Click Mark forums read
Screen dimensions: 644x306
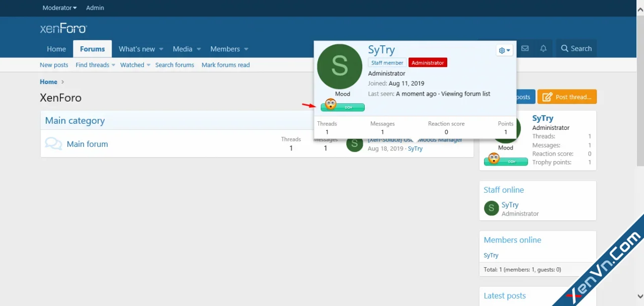pyautogui.click(x=225, y=65)
